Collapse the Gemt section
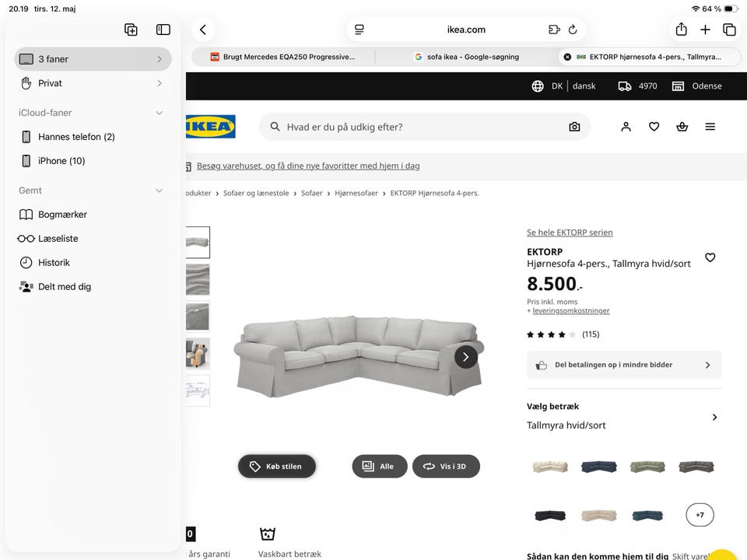This screenshot has width=747, height=560. [x=159, y=191]
